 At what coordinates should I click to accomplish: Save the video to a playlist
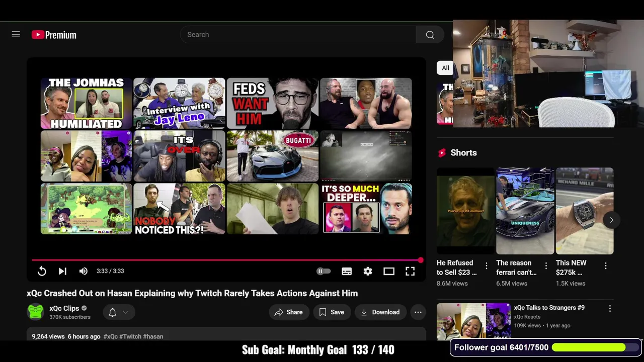[332, 312]
